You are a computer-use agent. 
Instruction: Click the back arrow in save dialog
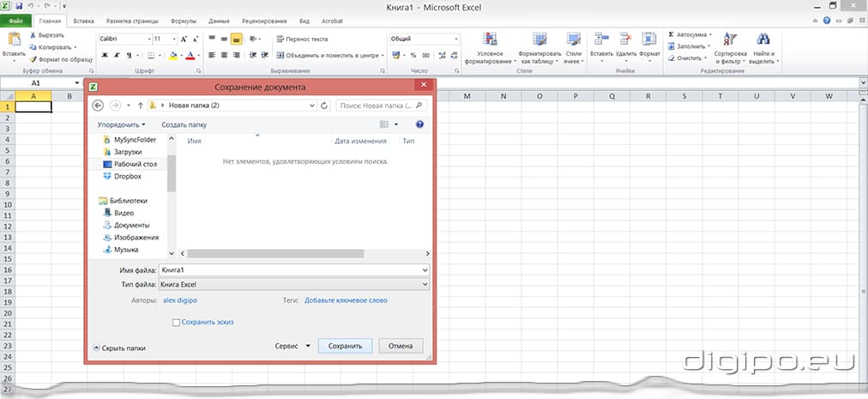click(98, 105)
